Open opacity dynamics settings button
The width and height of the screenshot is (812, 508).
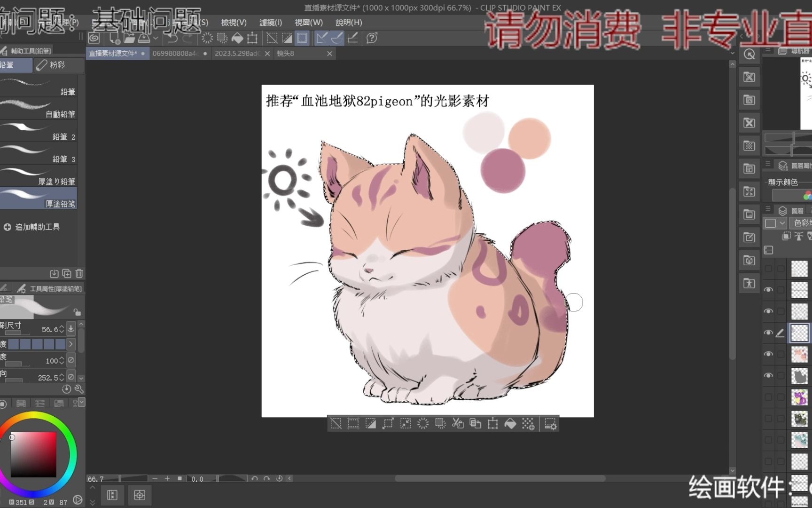click(x=70, y=360)
